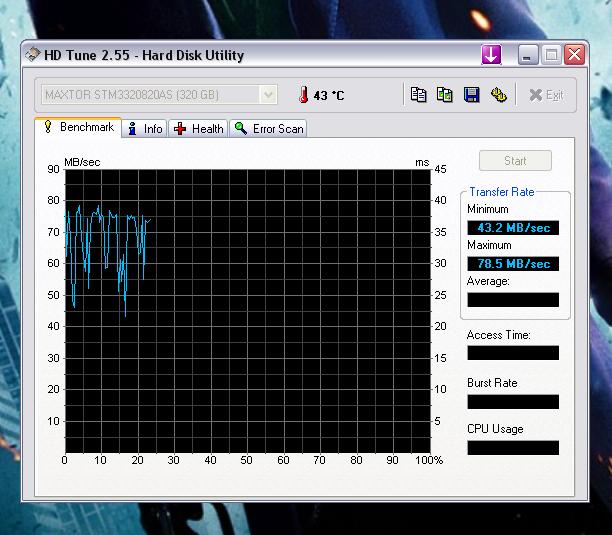The height and width of the screenshot is (535, 612).
Task: Switch to the Benchmark tab
Action: (78, 127)
